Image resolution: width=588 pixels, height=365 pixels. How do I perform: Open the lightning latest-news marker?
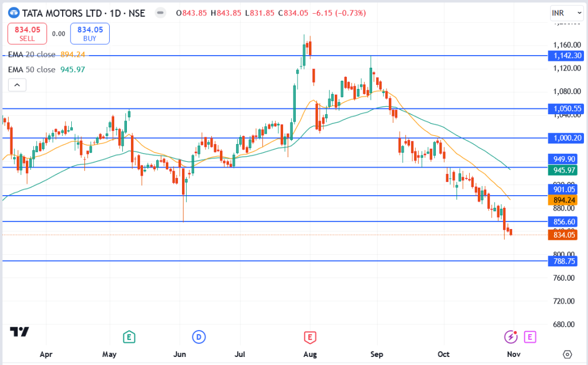coord(510,337)
